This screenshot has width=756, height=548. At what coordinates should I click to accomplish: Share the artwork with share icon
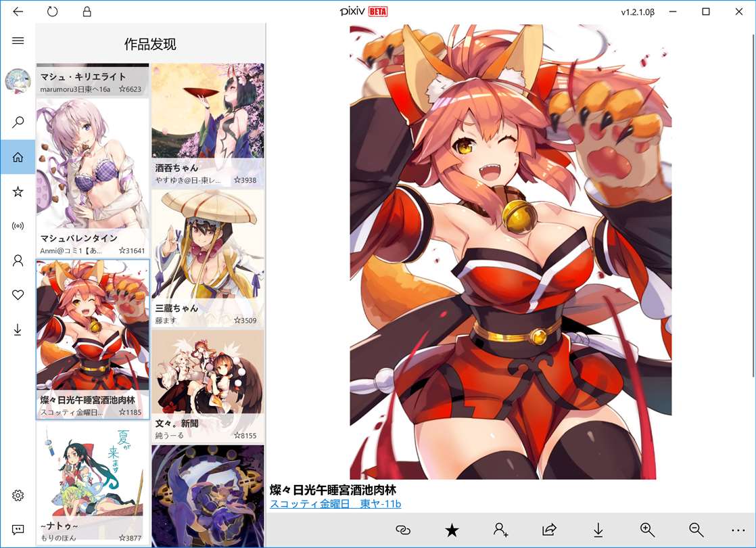(x=549, y=530)
